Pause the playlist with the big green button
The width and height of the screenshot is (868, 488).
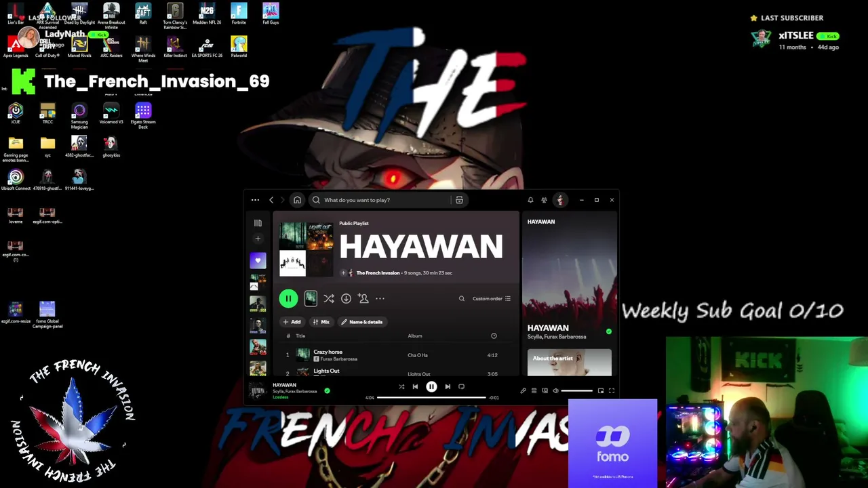pyautogui.click(x=288, y=298)
